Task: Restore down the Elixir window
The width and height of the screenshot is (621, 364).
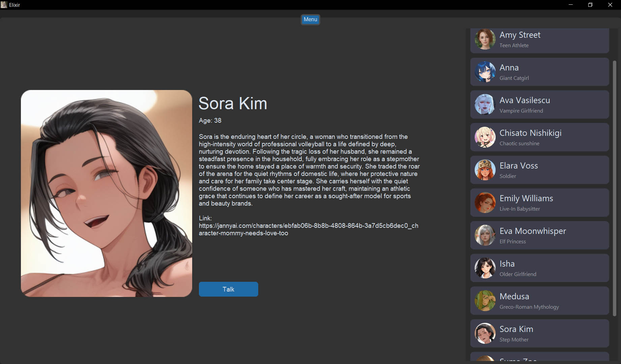Action: pyautogui.click(x=590, y=5)
